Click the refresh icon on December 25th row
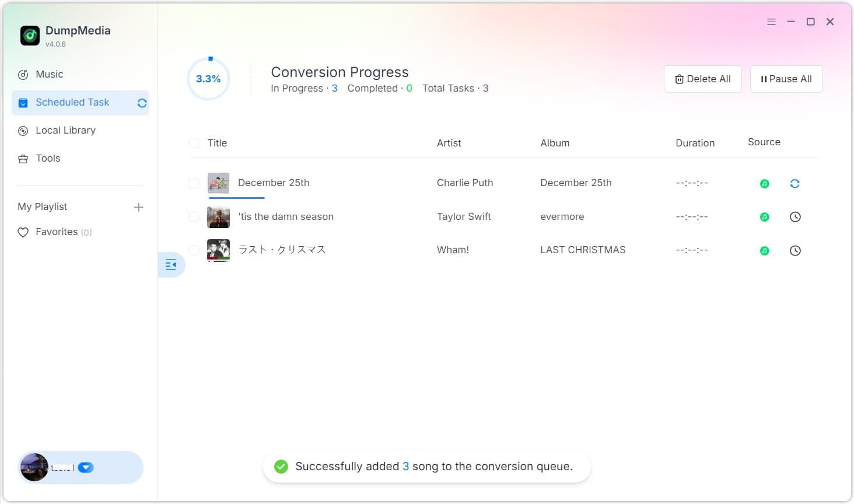 (794, 184)
